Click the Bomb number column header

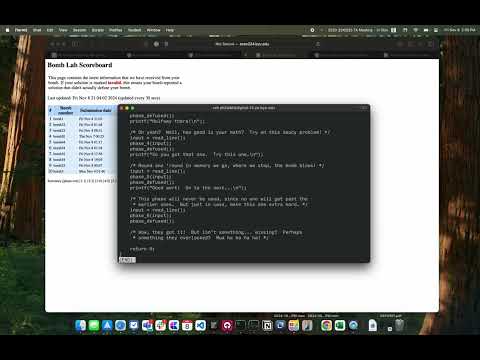65,110
